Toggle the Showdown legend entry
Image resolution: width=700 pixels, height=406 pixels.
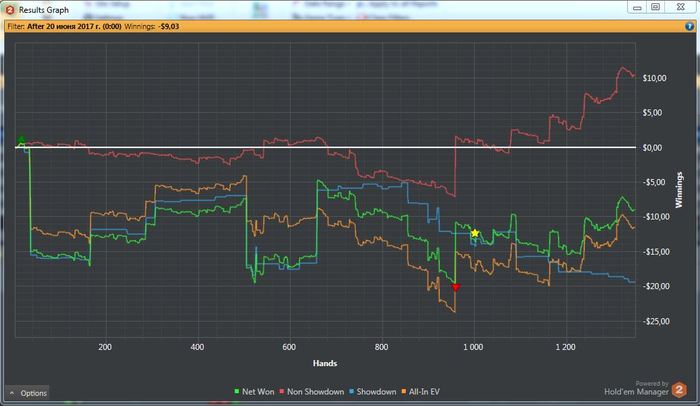[x=373, y=392]
